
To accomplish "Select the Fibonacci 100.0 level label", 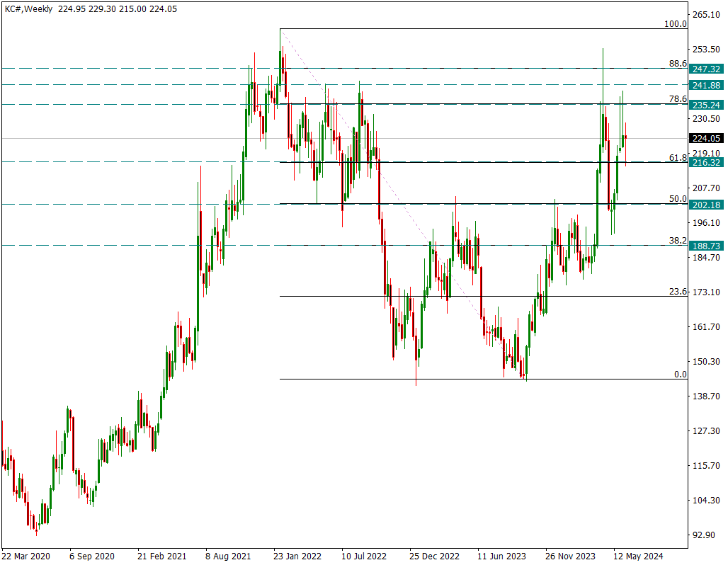I will (x=676, y=24).
